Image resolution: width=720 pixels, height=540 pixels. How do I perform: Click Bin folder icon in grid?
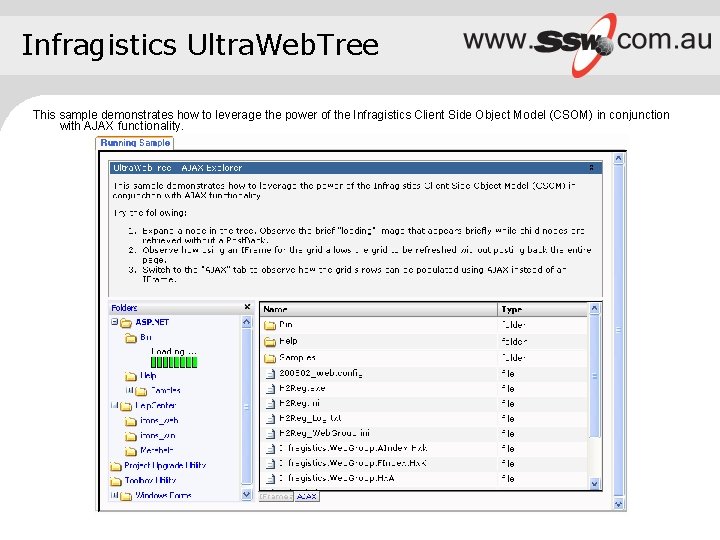(x=270, y=326)
